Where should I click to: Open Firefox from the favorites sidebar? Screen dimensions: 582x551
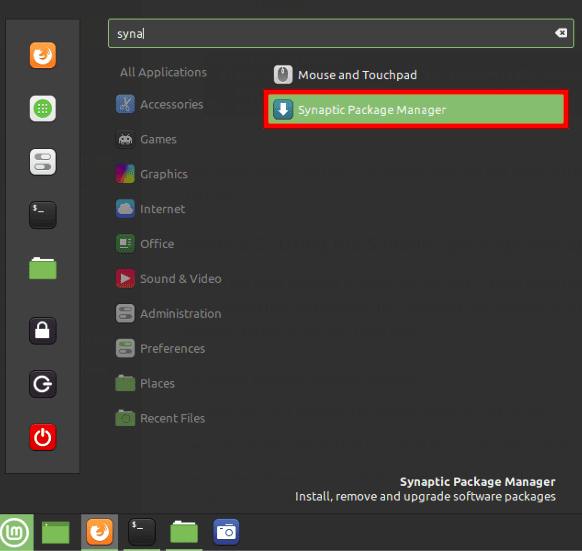tap(43, 55)
